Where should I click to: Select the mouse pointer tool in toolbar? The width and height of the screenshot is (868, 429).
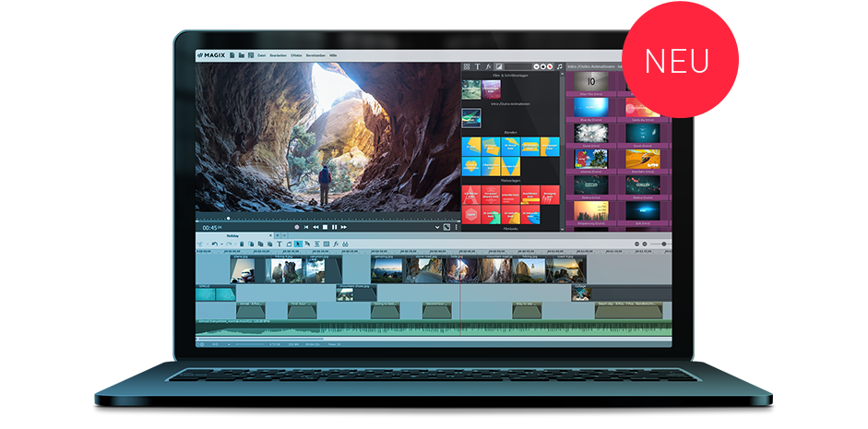pos(298,244)
